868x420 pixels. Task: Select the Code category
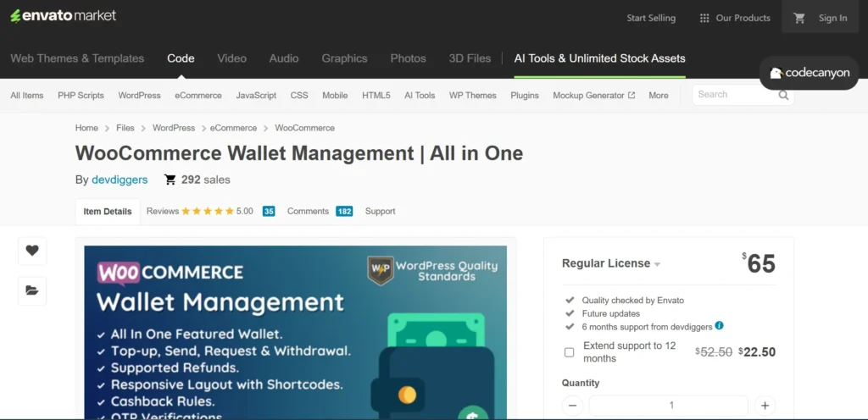(x=181, y=58)
